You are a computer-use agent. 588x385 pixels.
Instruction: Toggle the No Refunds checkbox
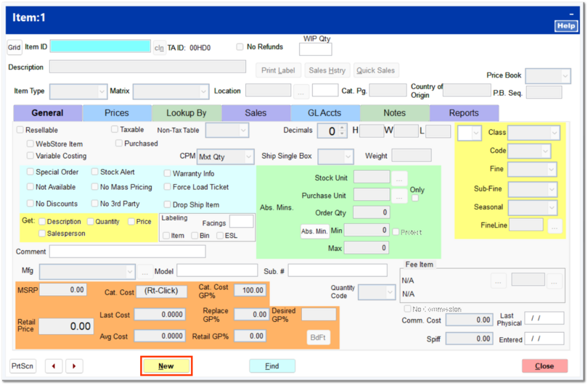240,47
